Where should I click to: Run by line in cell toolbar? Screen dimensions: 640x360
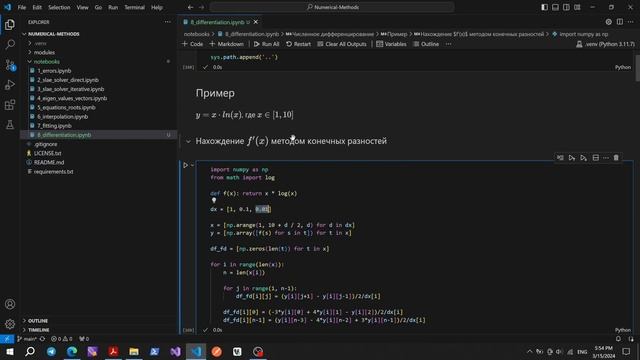[560, 158]
